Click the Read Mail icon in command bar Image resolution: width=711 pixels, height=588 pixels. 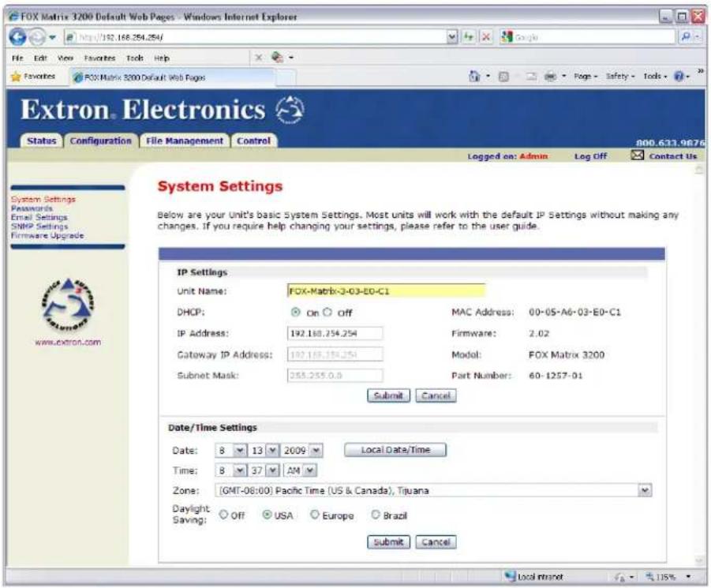tap(531, 77)
